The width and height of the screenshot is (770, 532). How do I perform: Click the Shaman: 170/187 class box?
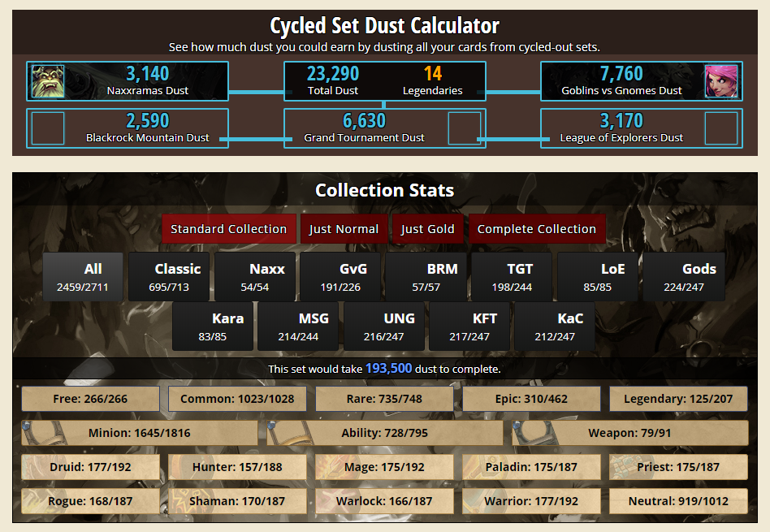pyautogui.click(x=237, y=501)
